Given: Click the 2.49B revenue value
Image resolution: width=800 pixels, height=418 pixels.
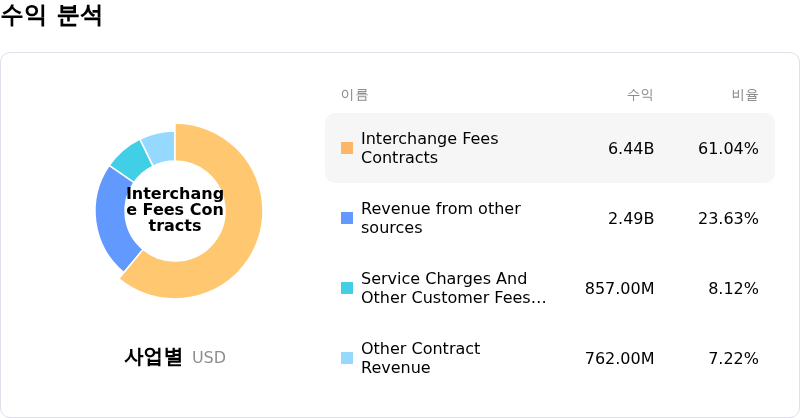Looking at the screenshot, I should tap(631, 218).
